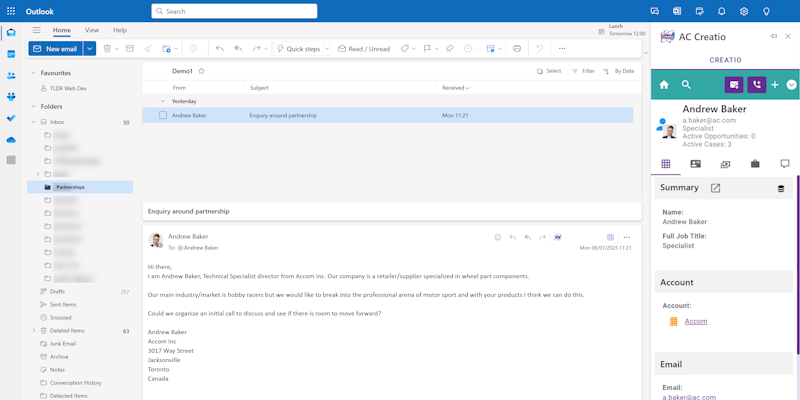Open the Accom account link
This screenshot has width=800, height=400.
coord(696,321)
